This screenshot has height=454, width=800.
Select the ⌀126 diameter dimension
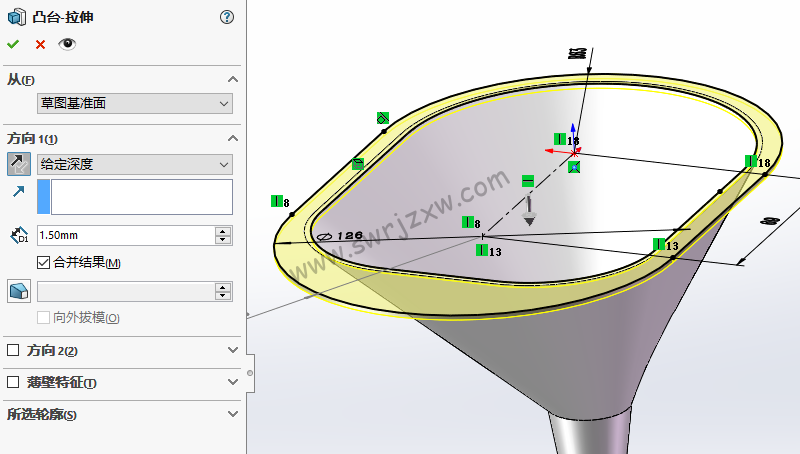340,236
